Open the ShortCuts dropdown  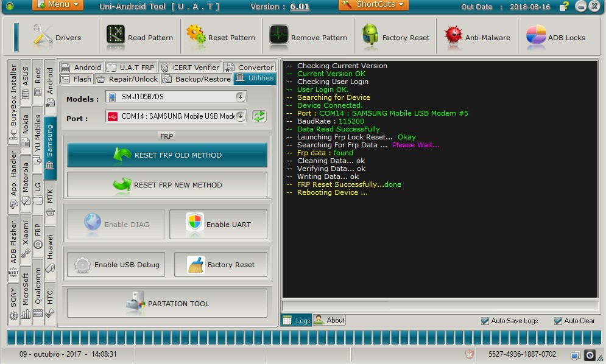[373, 5]
